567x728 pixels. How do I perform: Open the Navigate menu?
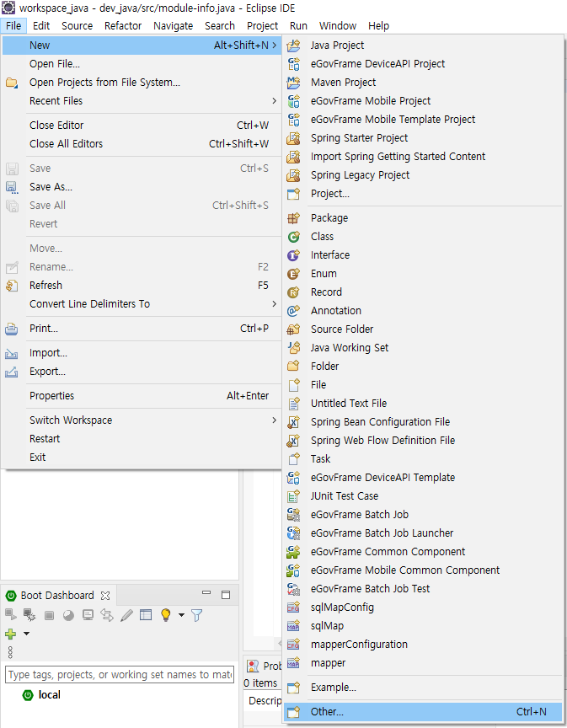pyautogui.click(x=174, y=26)
